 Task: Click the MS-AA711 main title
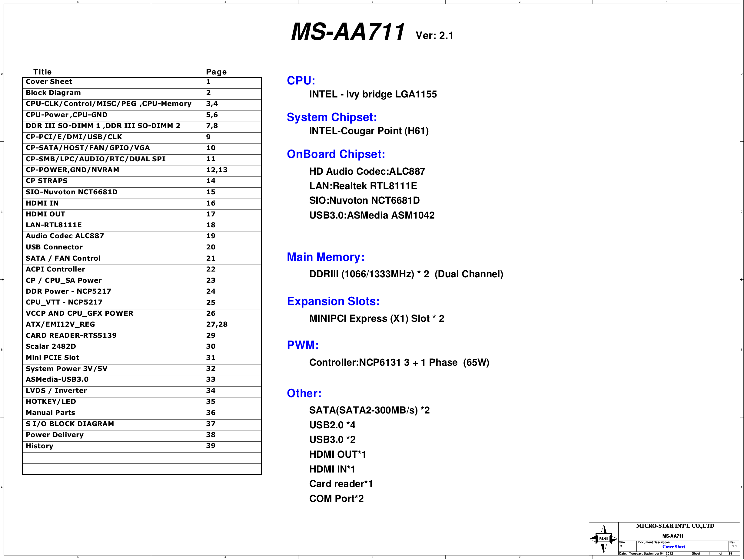tap(348, 32)
